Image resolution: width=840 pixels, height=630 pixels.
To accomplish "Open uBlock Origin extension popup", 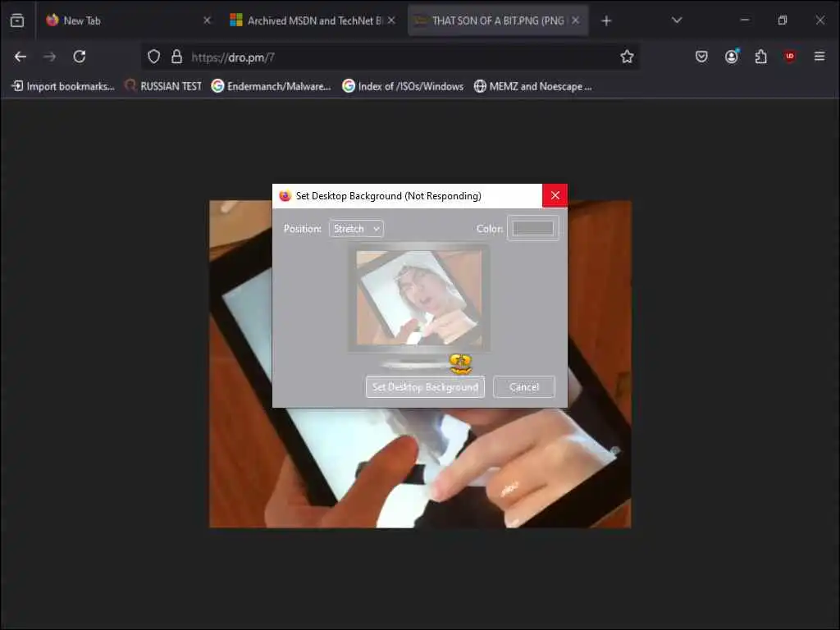I will coord(790,57).
